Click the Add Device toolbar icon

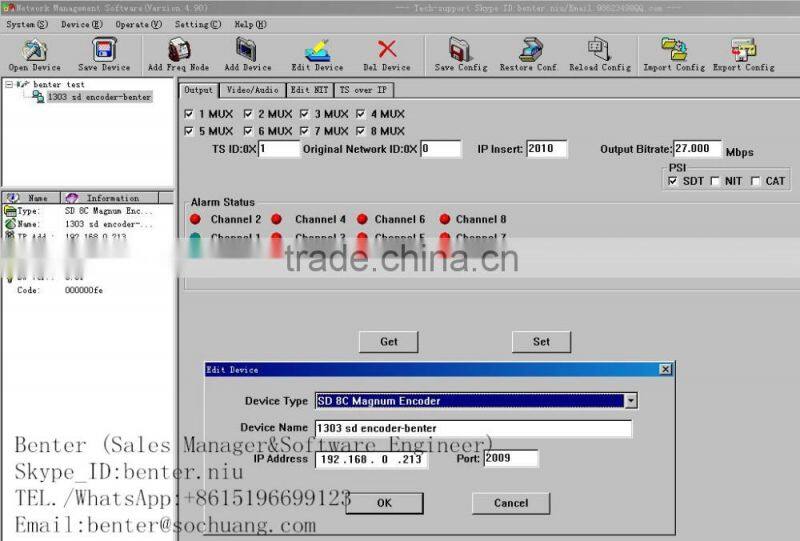click(x=247, y=50)
